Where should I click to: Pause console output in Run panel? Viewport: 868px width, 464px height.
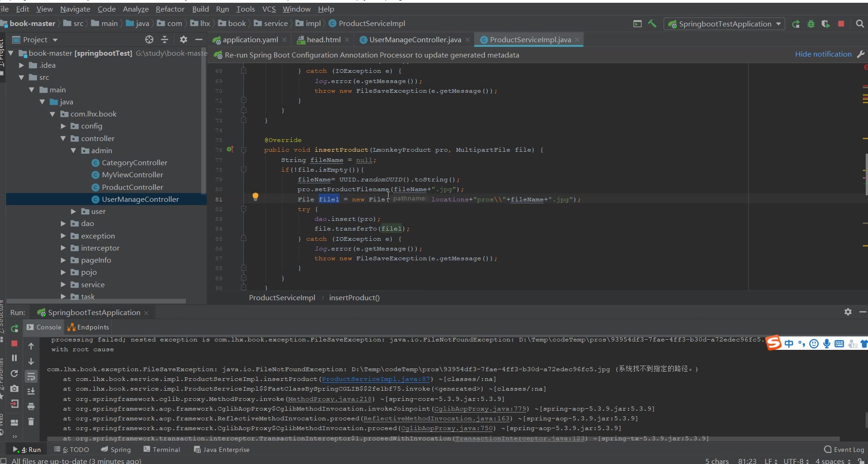(14, 358)
